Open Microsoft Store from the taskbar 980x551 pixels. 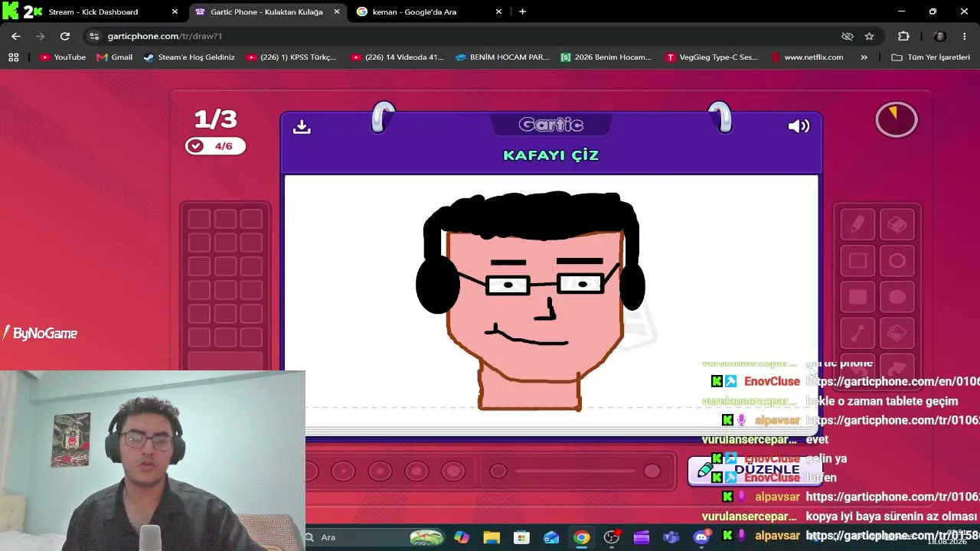(521, 537)
